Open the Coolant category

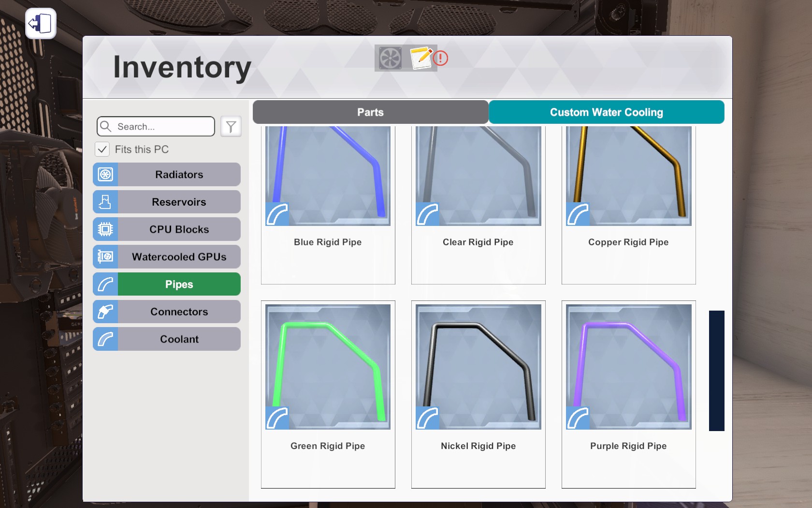tap(167, 339)
